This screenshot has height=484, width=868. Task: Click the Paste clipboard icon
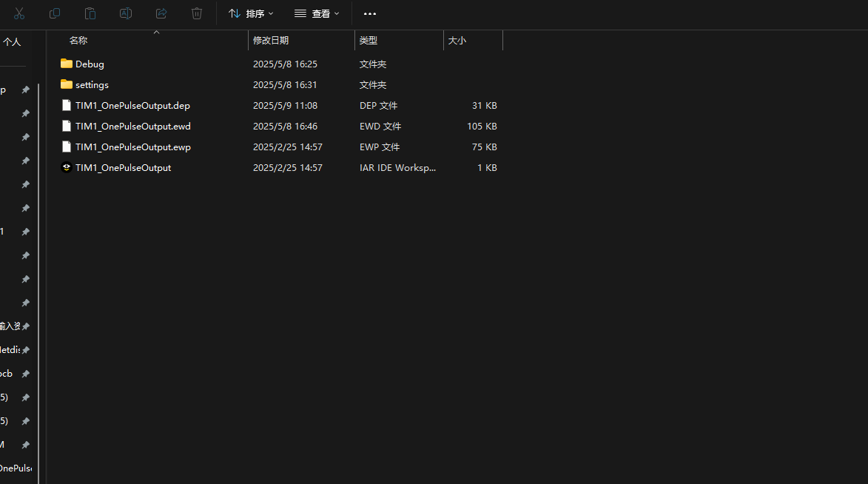[x=90, y=13]
